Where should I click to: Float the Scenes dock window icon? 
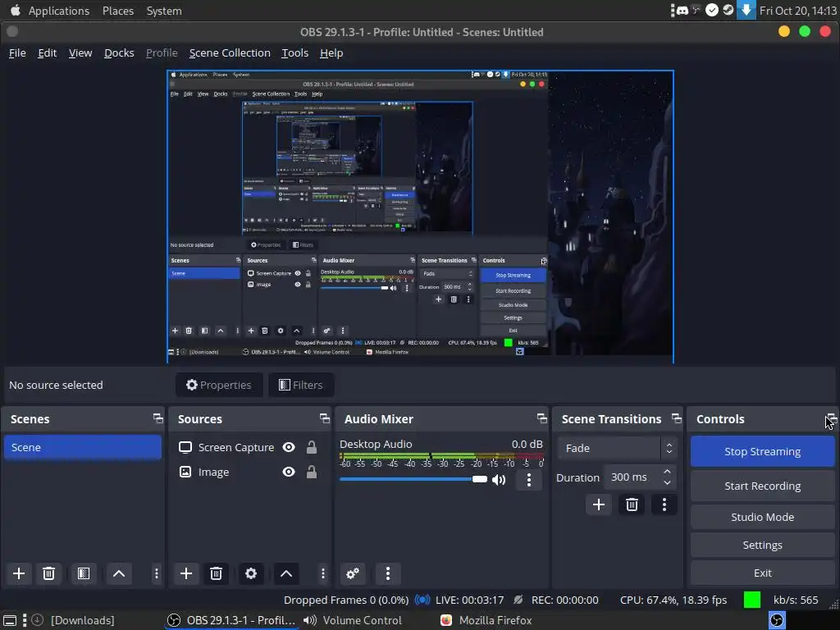(x=157, y=418)
